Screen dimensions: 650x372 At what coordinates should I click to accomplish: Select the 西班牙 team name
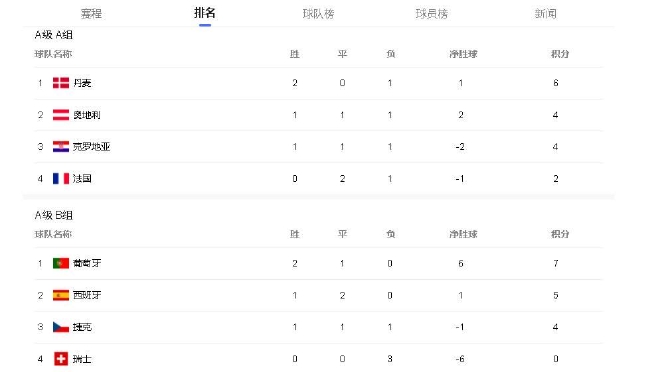coord(87,295)
